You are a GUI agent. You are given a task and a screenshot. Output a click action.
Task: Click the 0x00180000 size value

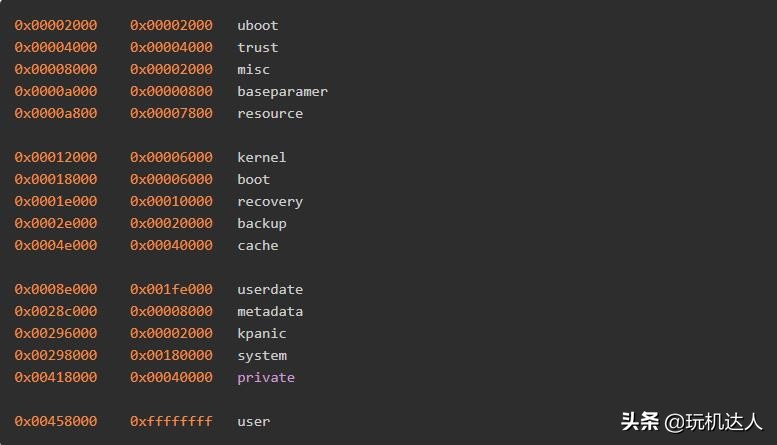[x=171, y=355]
